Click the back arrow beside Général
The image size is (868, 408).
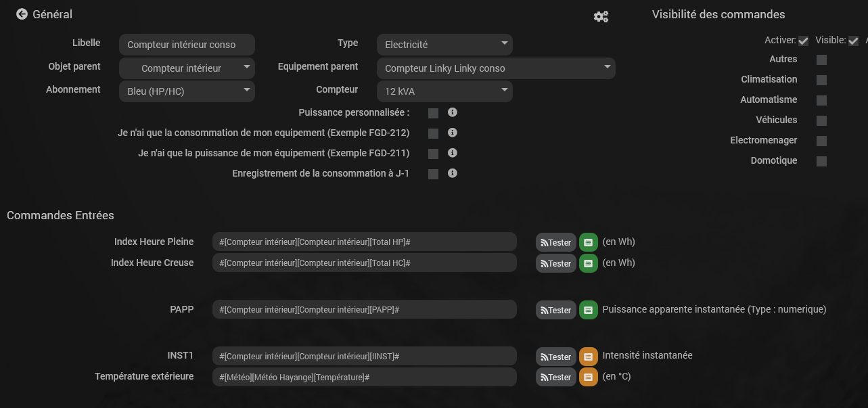tap(22, 14)
